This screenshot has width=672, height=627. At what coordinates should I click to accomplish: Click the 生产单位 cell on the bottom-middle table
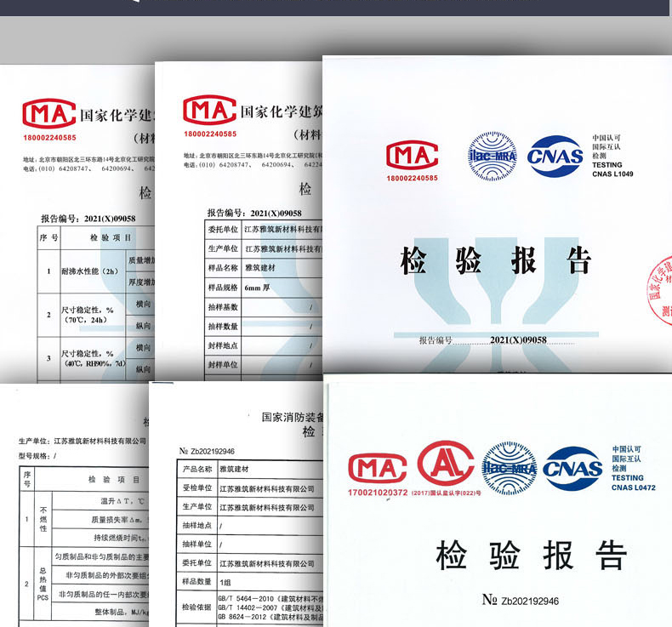pos(197,506)
